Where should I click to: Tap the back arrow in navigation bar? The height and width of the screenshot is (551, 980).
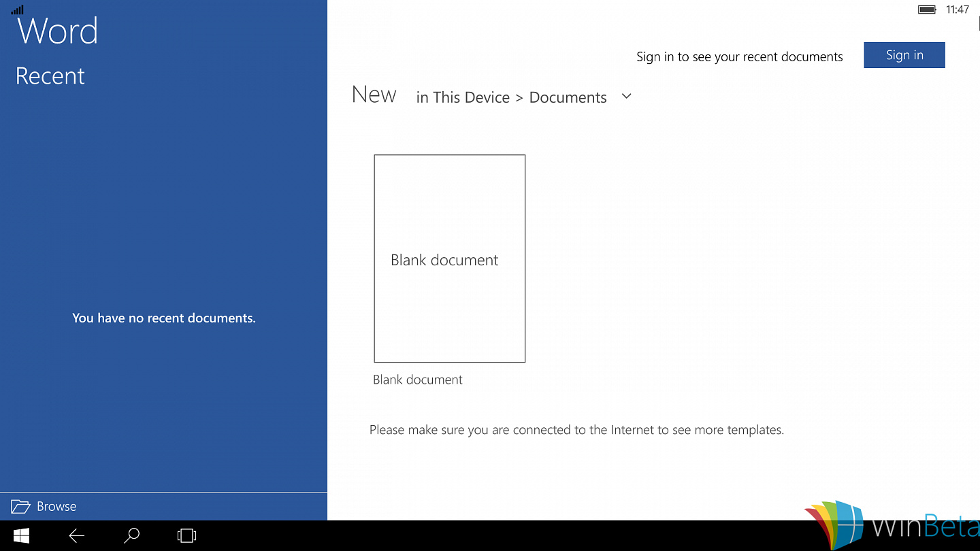tap(77, 536)
